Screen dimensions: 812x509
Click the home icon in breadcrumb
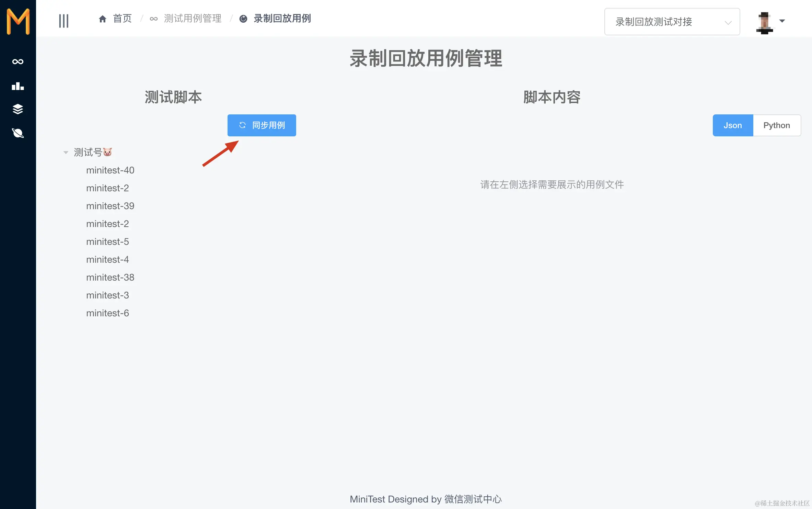[102, 19]
